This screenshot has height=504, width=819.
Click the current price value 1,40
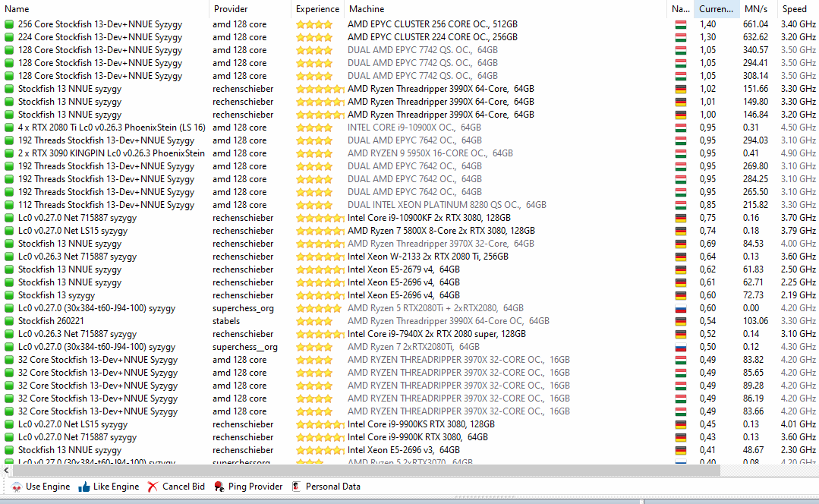click(708, 24)
